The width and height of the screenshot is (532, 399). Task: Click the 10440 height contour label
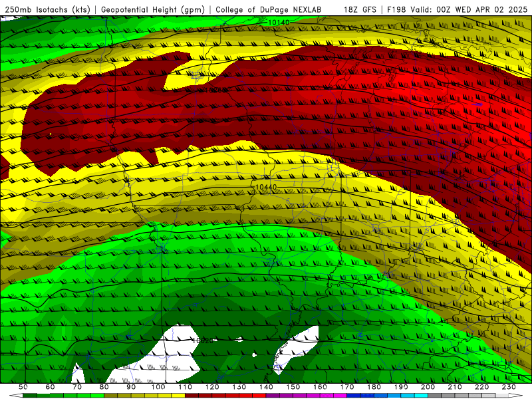point(266,187)
